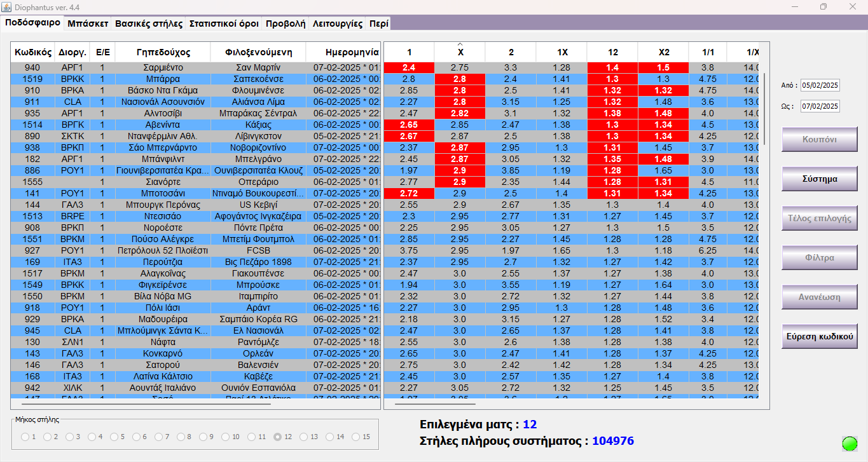Image resolution: width=868 pixels, height=462 pixels.
Task: Open the Μπάσκετ tab
Action: [87, 24]
